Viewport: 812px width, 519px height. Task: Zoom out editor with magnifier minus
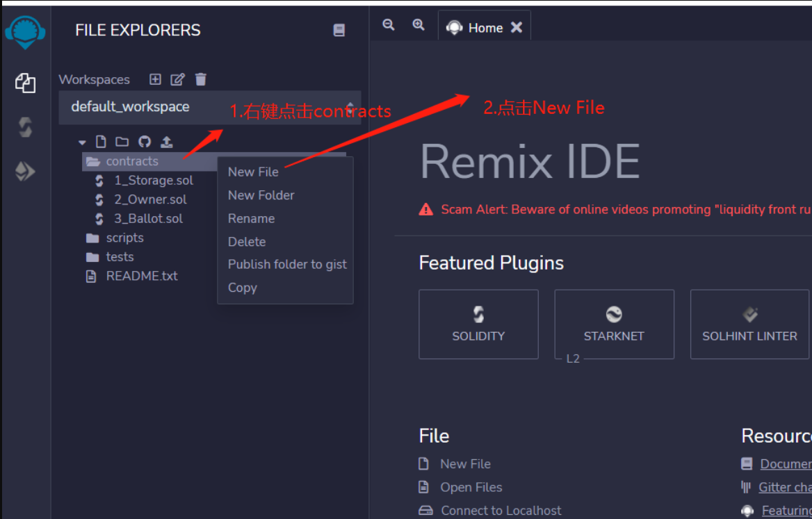click(389, 25)
